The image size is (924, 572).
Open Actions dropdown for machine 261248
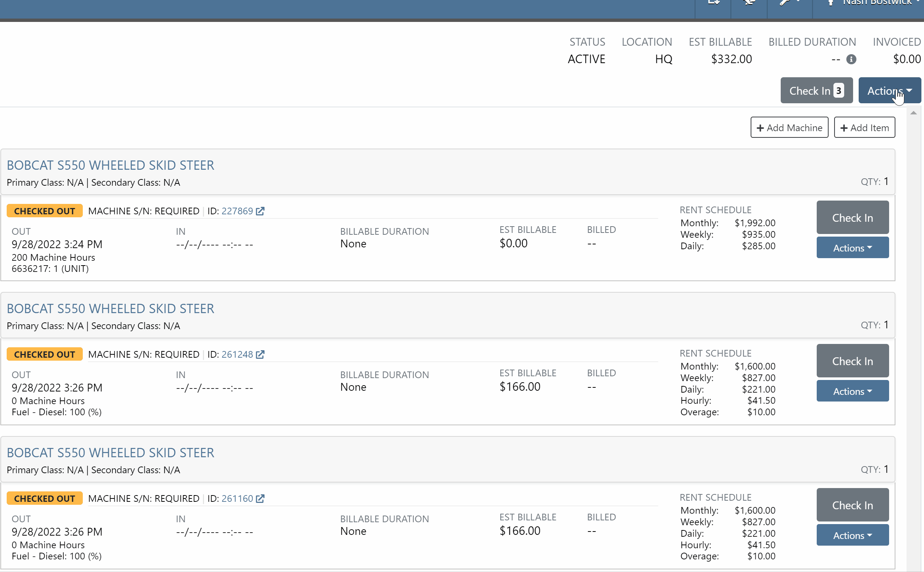click(x=853, y=391)
